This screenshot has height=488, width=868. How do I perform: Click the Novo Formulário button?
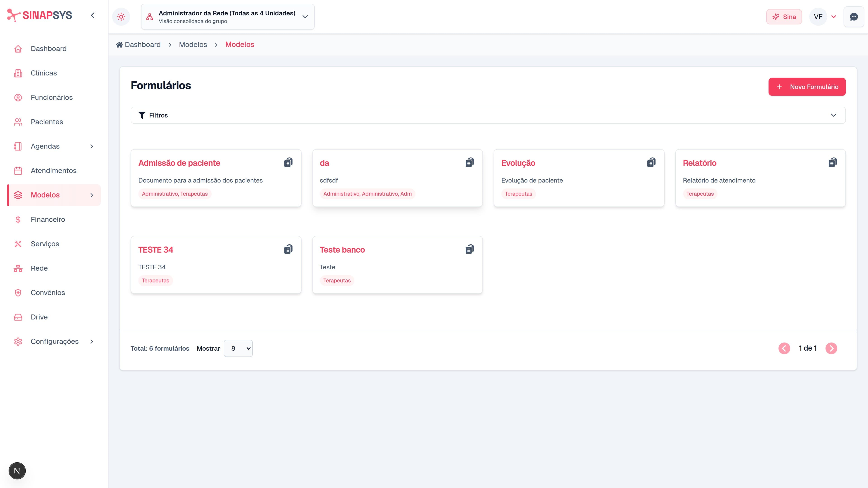pyautogui.click(x=807, y=87)
